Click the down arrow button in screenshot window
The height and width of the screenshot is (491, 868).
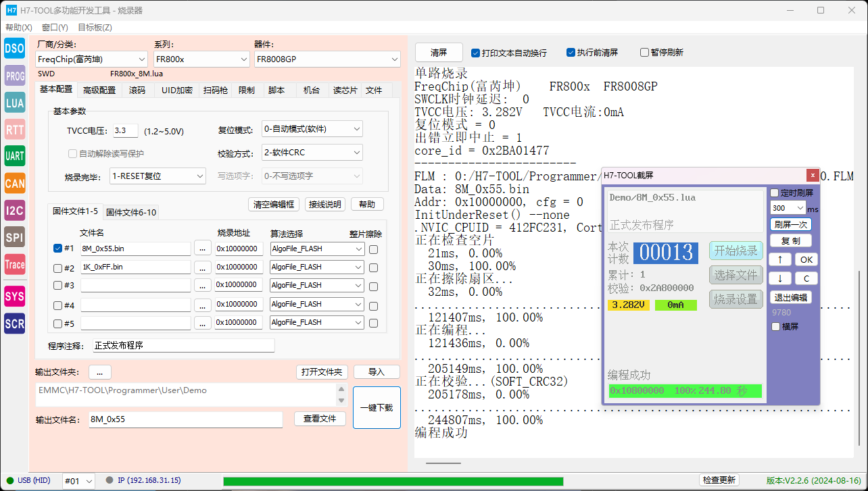(779, 278)
